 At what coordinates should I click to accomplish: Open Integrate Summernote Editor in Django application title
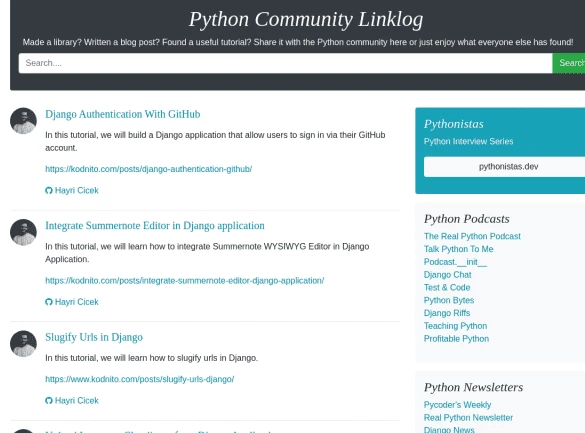coord(155,226)
